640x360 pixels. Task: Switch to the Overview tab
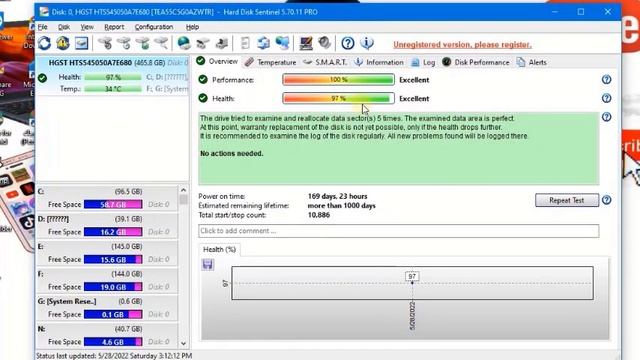(x=217, y=62)
